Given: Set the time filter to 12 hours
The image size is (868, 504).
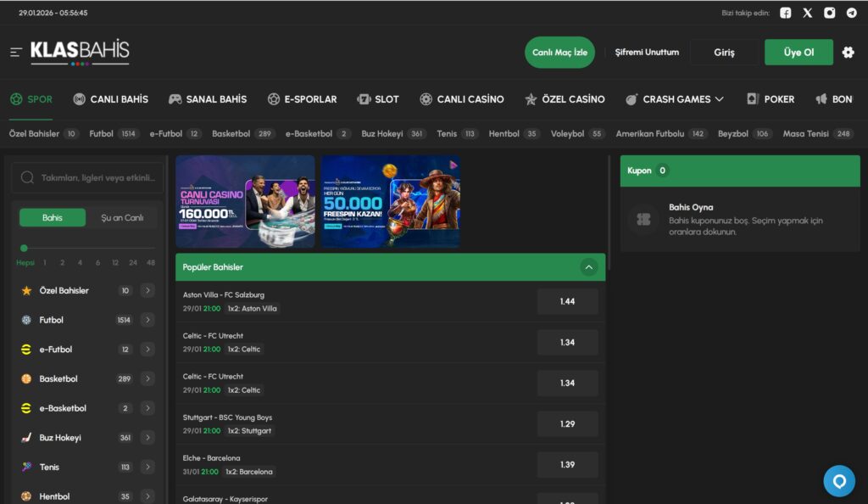Looking at the screenshot, I should pyautogui.click(x=115, y=262).
